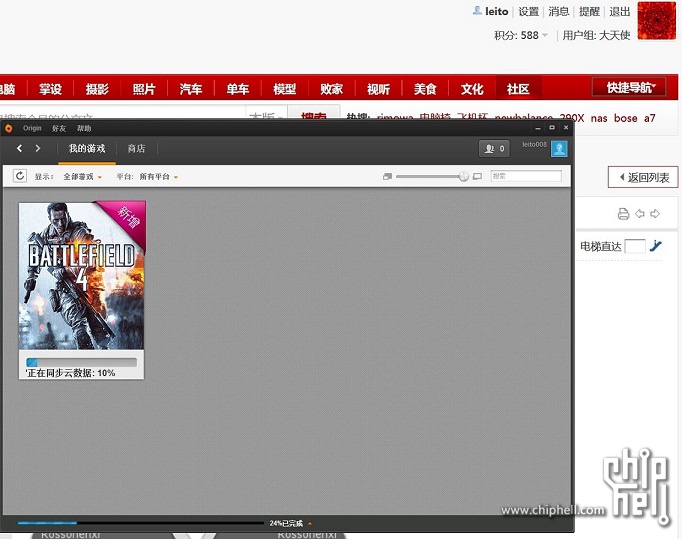Open the Origin menu in the title bar
Screen dimensions: 682x539
[32, 128]
